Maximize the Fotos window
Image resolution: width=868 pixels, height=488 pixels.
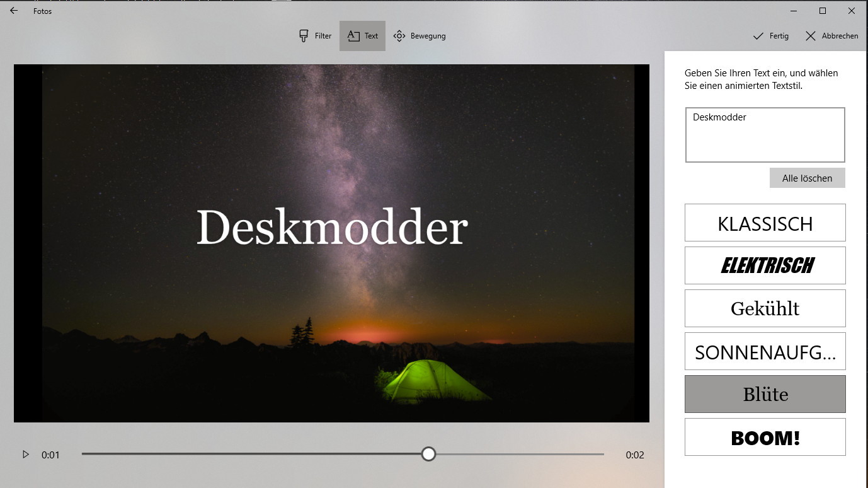tap(822, 11)
